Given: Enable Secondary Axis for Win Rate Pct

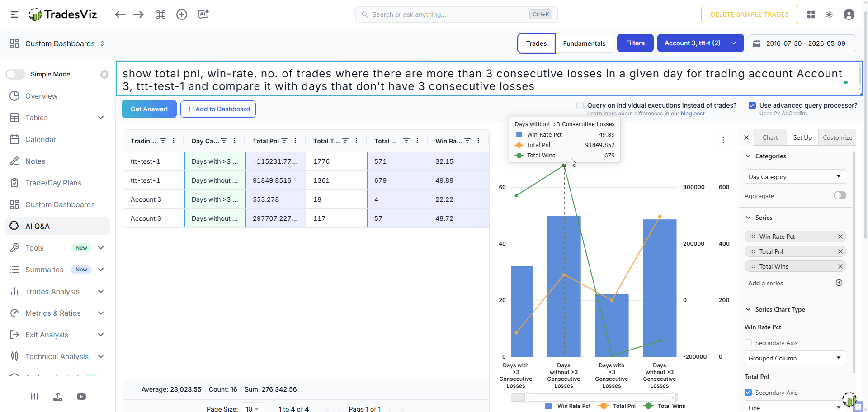Looking at the screenshot, I should [748, 343].
